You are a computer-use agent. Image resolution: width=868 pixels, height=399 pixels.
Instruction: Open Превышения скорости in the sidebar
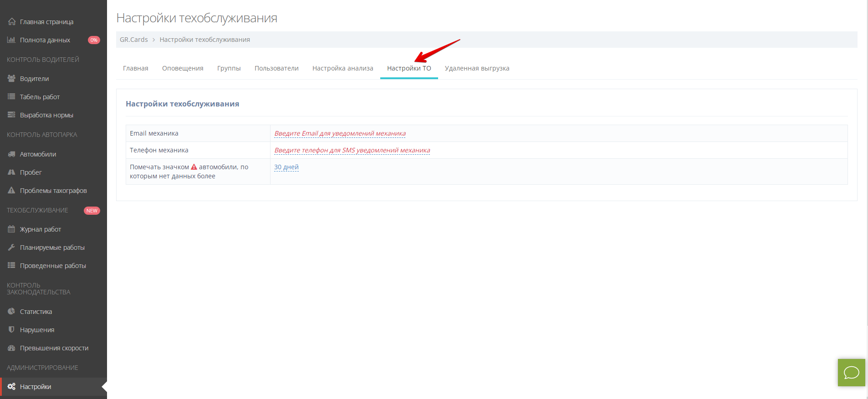(54, 348)
